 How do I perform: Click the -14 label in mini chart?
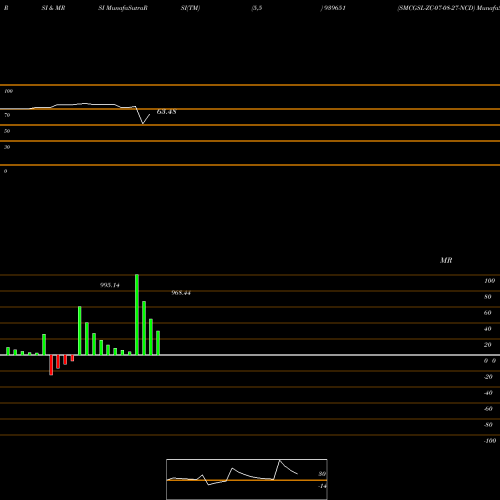pyautogui.click(x=322, y=486)
